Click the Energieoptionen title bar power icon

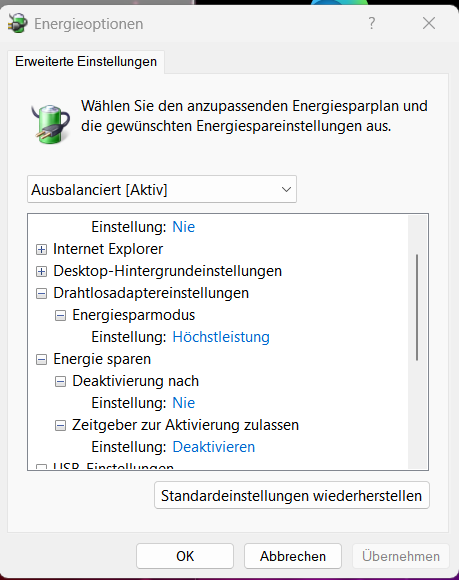point(17,23)
